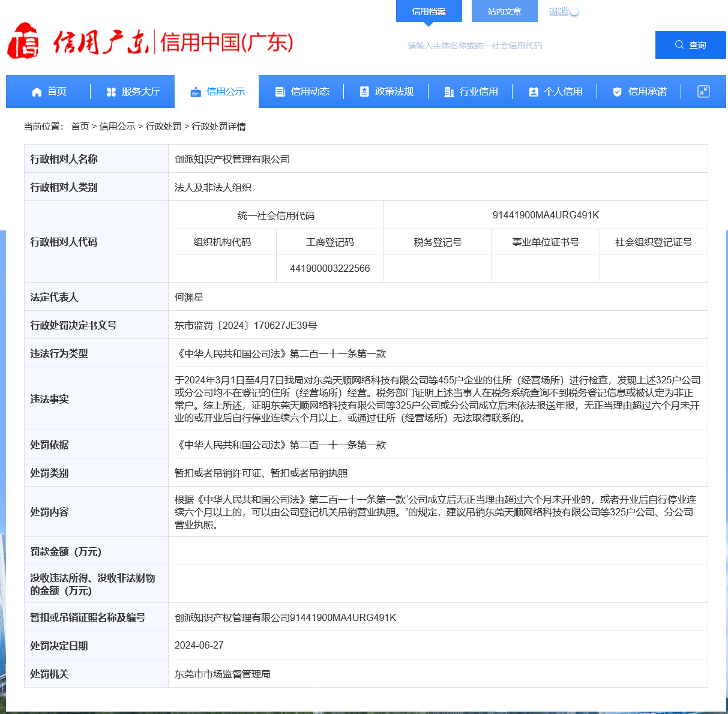Open the 热搜 hot search link
The height and width of the screenshot is (714, 728).
559,11
